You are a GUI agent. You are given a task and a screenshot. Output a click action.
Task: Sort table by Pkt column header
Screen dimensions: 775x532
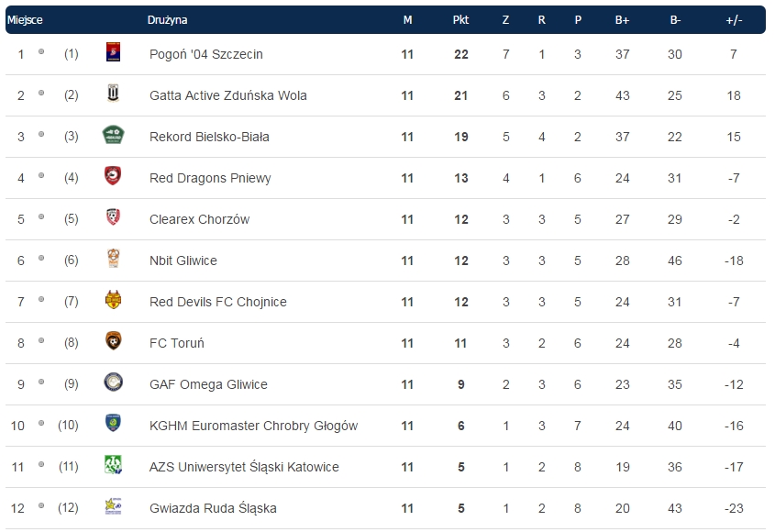coord(460,20)
